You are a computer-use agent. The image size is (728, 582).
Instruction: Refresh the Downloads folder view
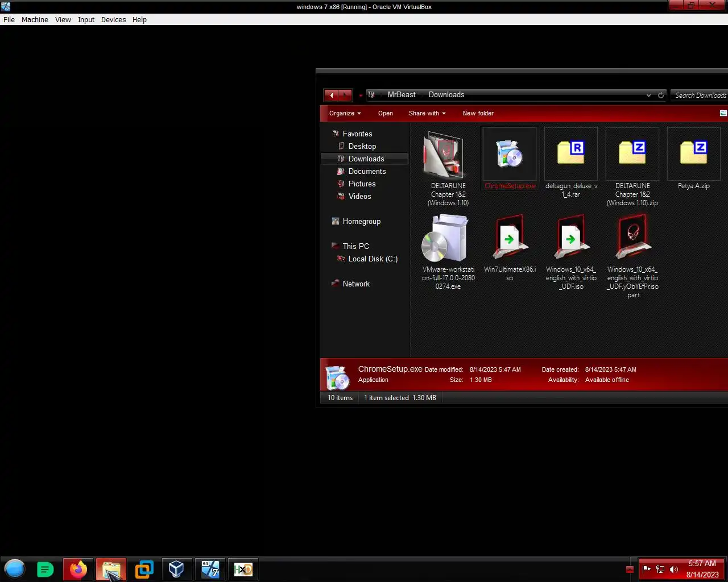(660, 95)
